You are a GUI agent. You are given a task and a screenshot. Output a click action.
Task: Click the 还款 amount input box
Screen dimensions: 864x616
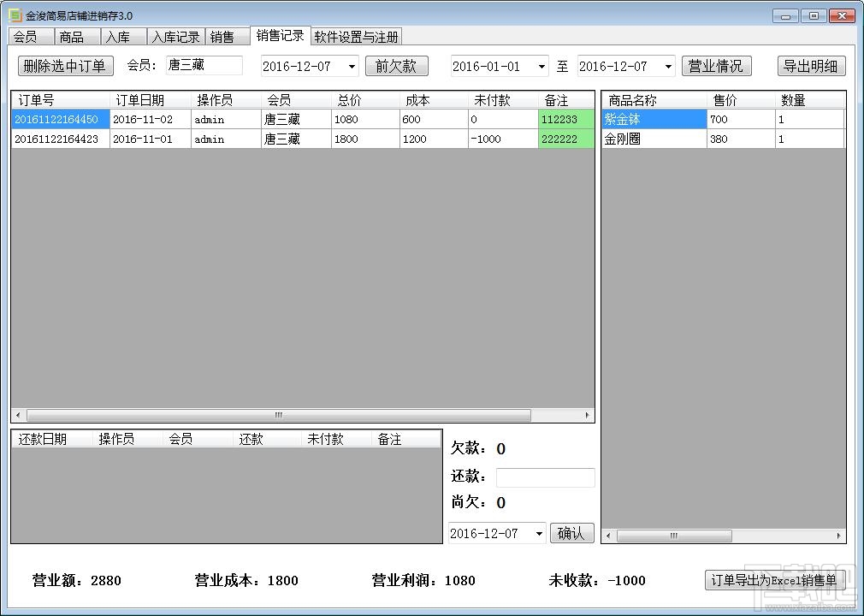pos(545,477)
